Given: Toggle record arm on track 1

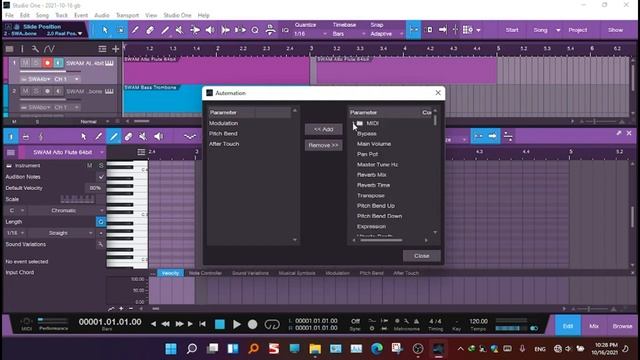Looking at the screenshot, I should pyautogui.click(x=47, y=63).
